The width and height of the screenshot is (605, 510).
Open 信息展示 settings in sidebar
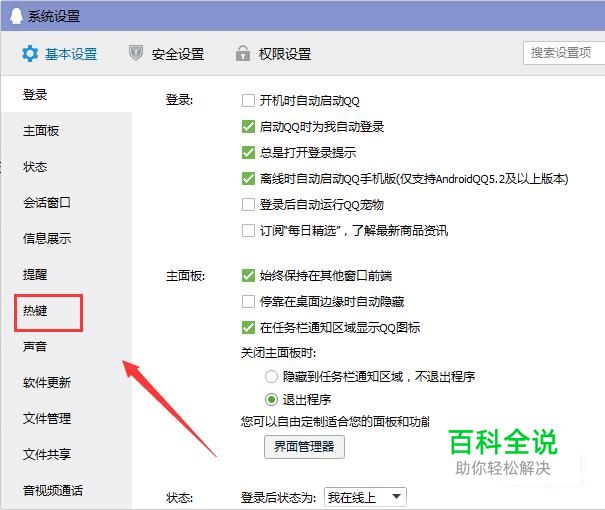point(47,238)
